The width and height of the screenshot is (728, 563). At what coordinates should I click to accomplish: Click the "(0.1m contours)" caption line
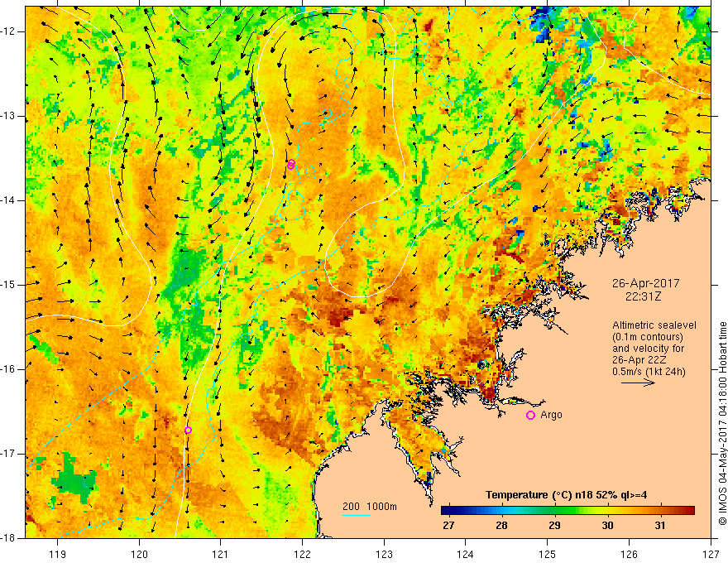[648, 337]
